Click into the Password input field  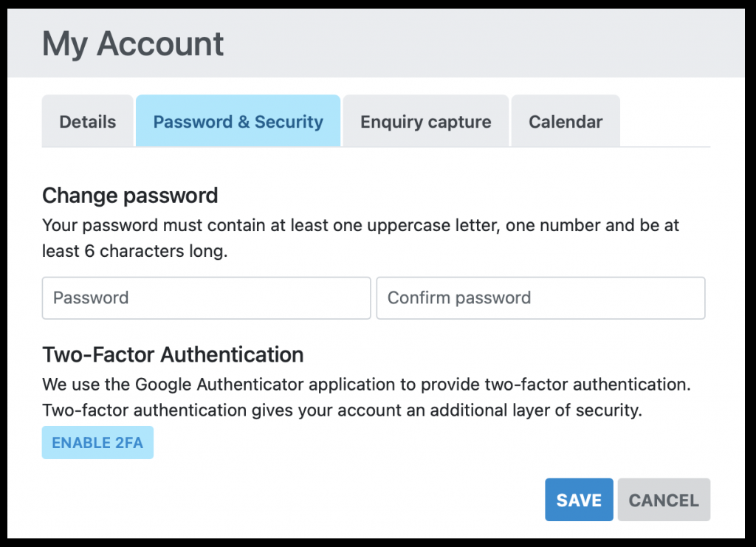[206, 298]
